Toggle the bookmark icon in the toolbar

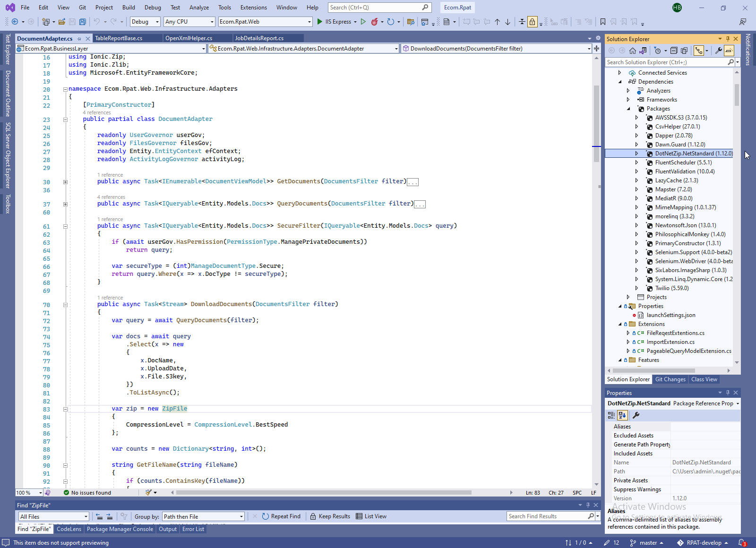pos(602,22)
